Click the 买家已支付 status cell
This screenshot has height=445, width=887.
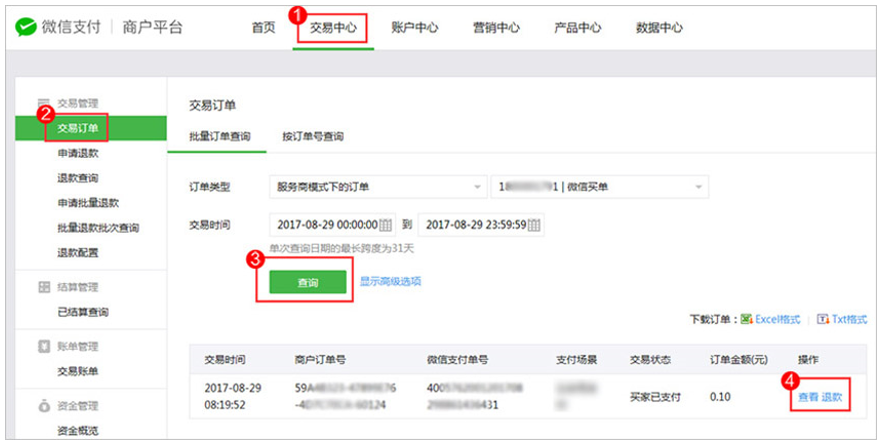pos(655,398)
